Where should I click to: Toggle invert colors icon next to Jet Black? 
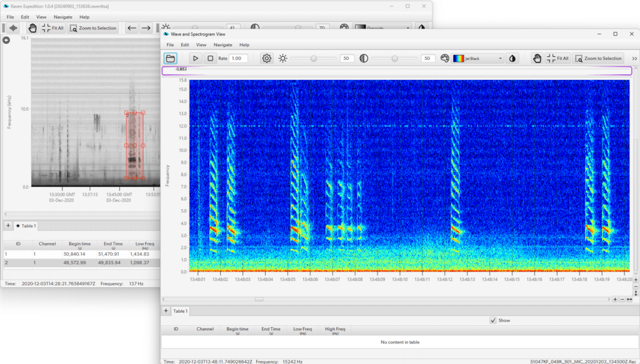pos(512,58)
